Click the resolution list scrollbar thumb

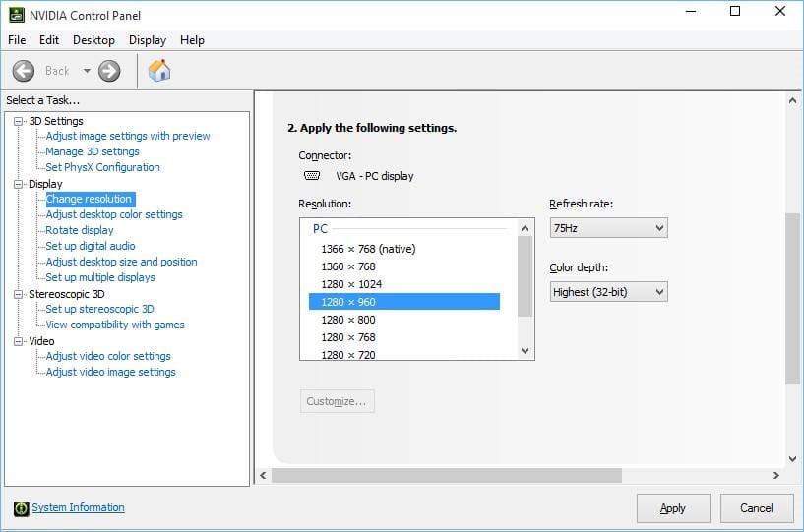point(525,276)
